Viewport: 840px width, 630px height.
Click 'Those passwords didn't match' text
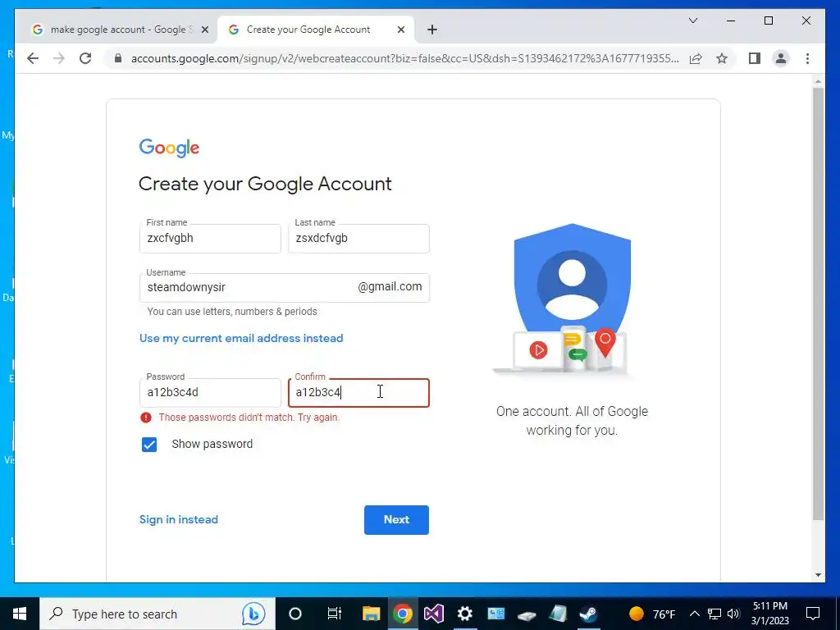click(249, 418)
